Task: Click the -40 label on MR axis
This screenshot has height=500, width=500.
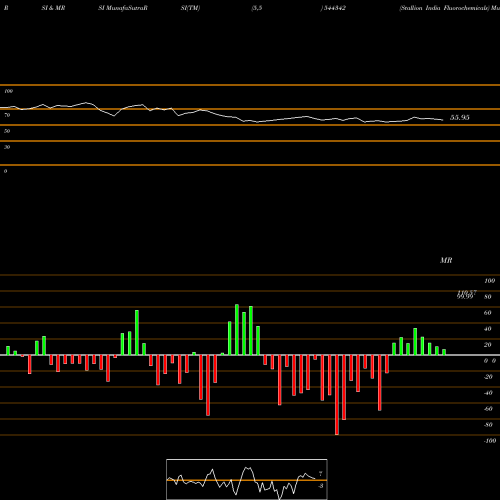Action: pyautogui.click(x=488, y=393)
